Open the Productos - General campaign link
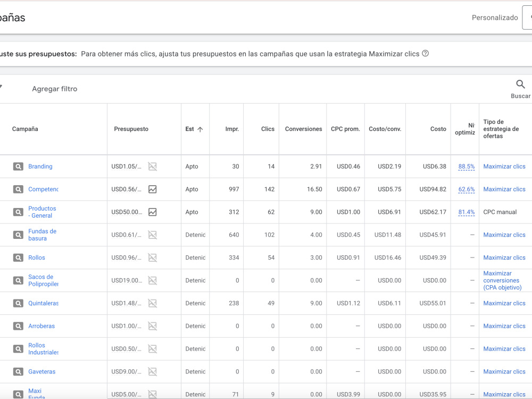Viewport: 532px width, 399px height. 42,212
